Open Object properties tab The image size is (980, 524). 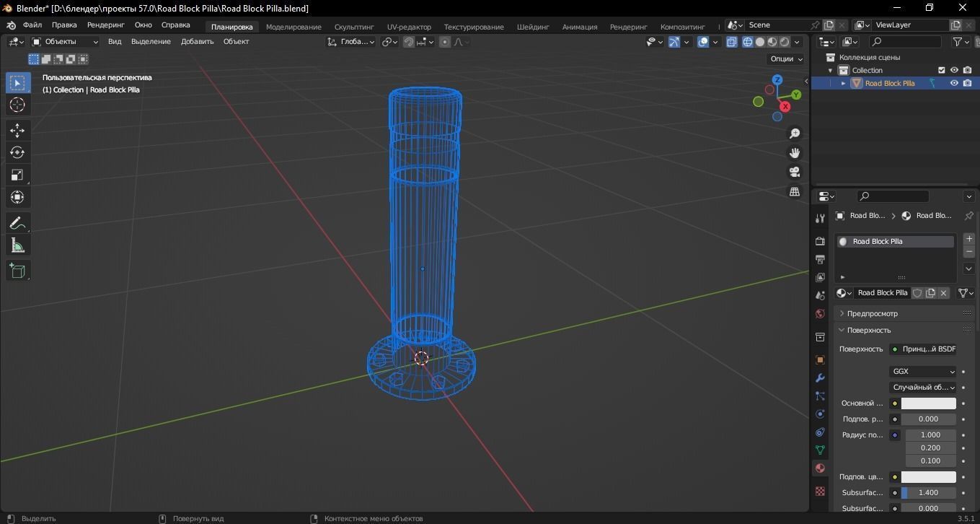coord(820,359)
